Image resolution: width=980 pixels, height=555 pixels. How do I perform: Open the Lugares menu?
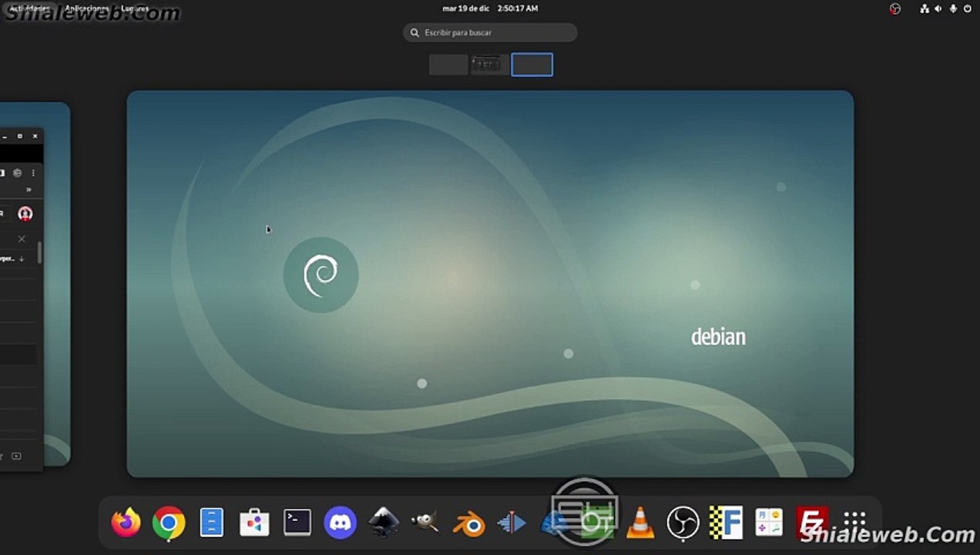135,8
